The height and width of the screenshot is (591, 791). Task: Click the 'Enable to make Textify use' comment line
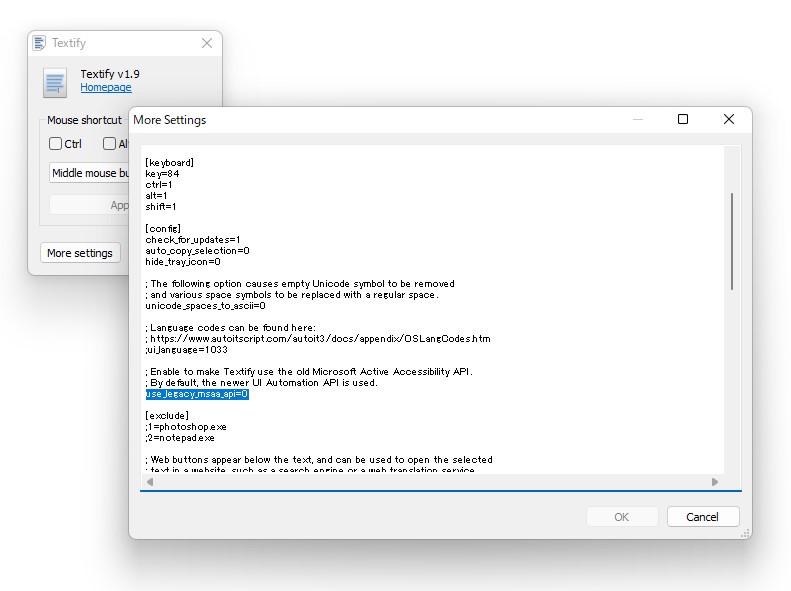pyautogui.click(x=309, y=372)
